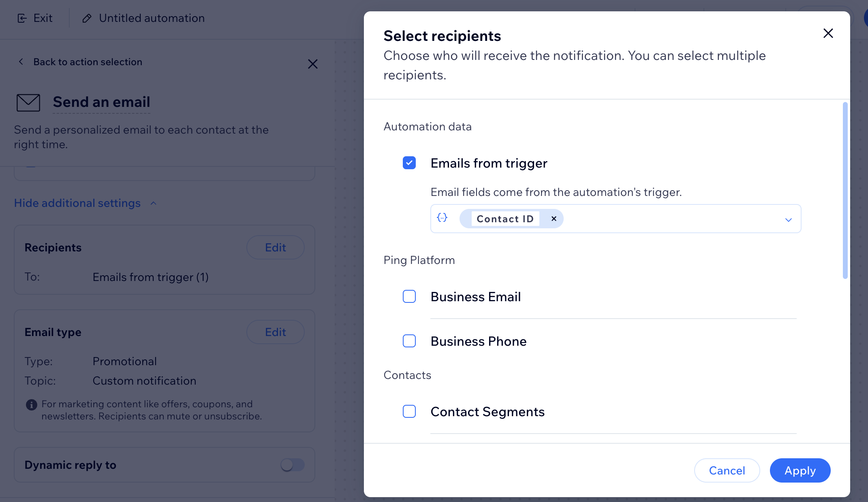Click the curly-braces variable icon in field
Viewport: 868px width, 502px height.
coord(442,218)
